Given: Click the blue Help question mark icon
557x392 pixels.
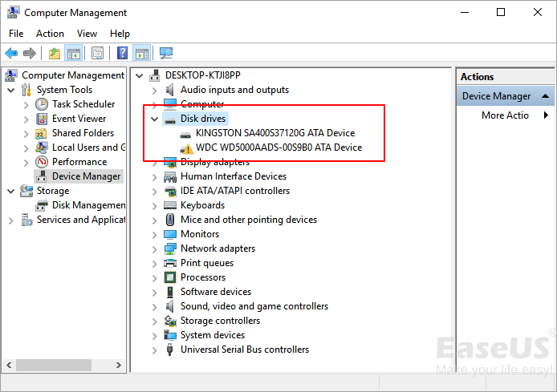Looking at the screenshot, I should tap(122, 54).
